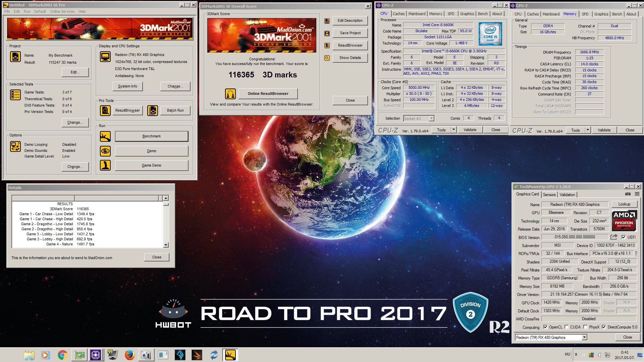Click the Batch Run button
The height and width of the screenshot is (362, 644).
[x=175, y=110]
